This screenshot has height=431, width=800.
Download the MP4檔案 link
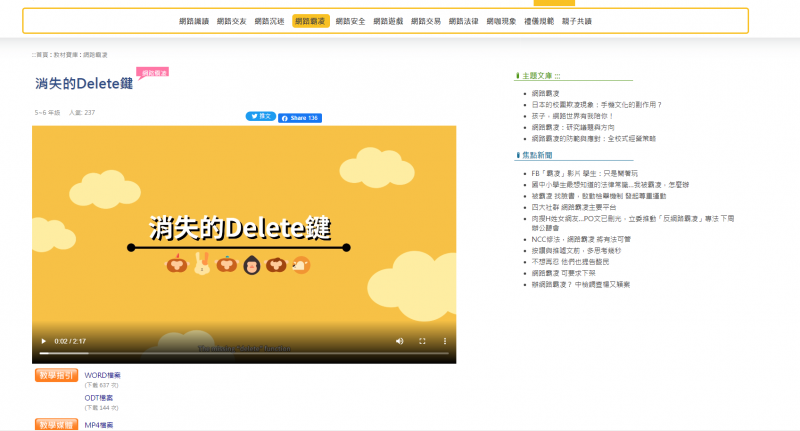(x=99, y=425)
